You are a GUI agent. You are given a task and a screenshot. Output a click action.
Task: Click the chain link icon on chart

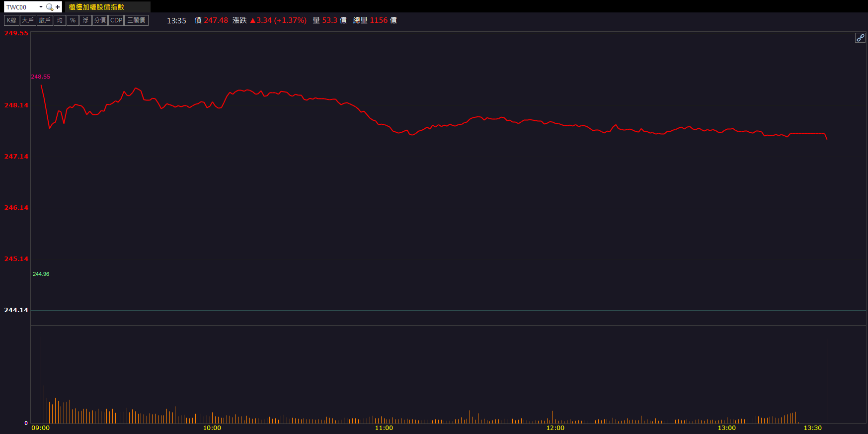860,38
